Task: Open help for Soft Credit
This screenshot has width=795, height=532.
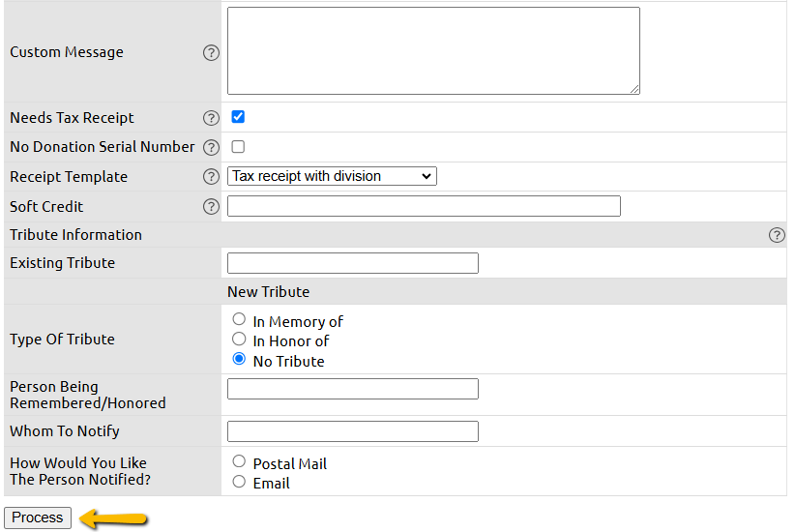Action: (211, 206)
